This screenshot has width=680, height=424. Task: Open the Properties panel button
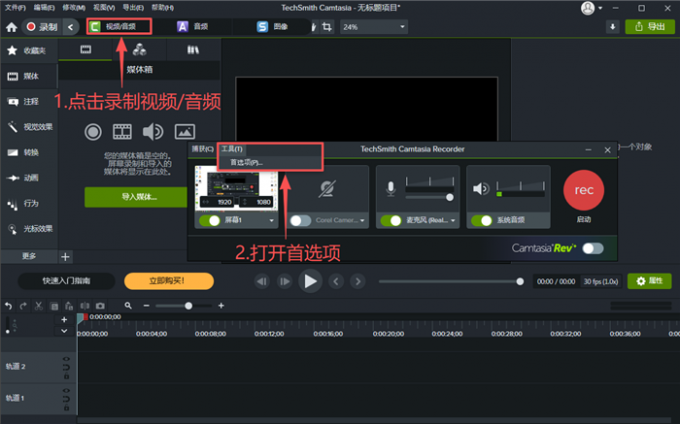point(649,281)
